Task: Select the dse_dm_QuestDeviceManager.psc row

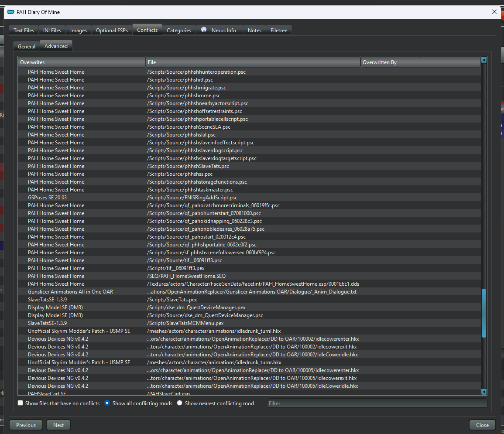Action: coord(250,315)
